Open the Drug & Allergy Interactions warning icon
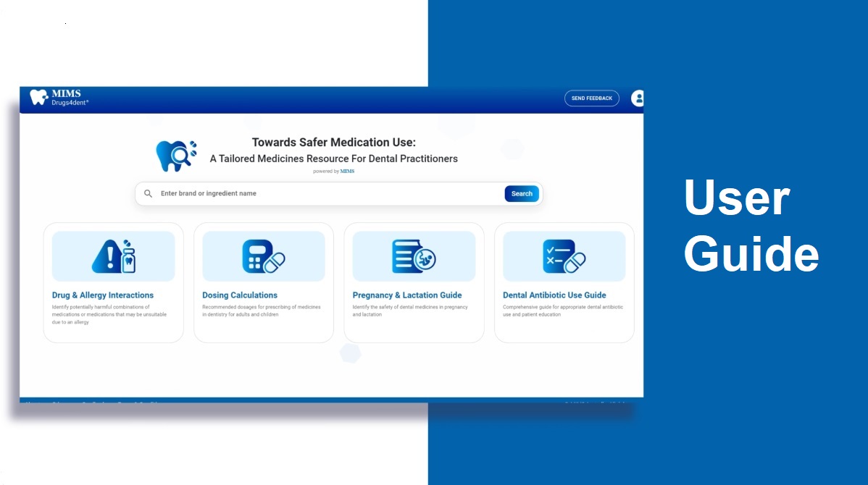 (113, 256)
